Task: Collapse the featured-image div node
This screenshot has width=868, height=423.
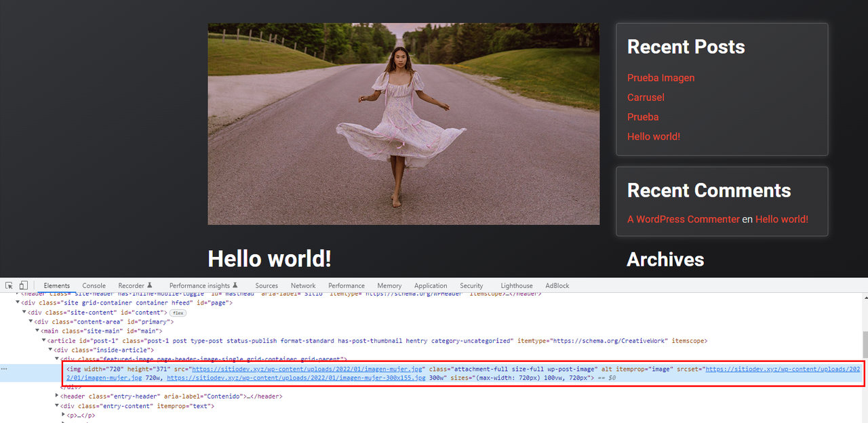Action: (58, 359)
